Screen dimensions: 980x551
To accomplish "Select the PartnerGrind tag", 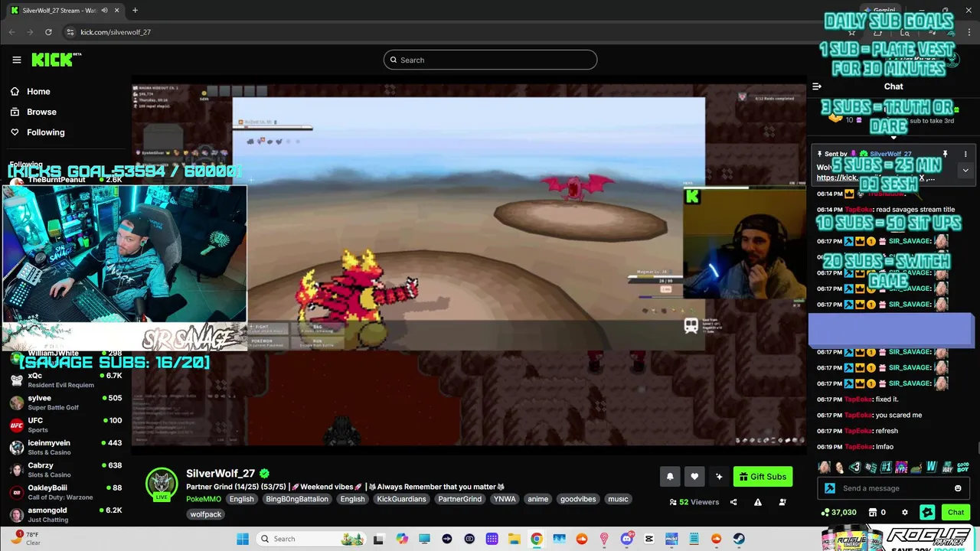I will tap(460, 499).
